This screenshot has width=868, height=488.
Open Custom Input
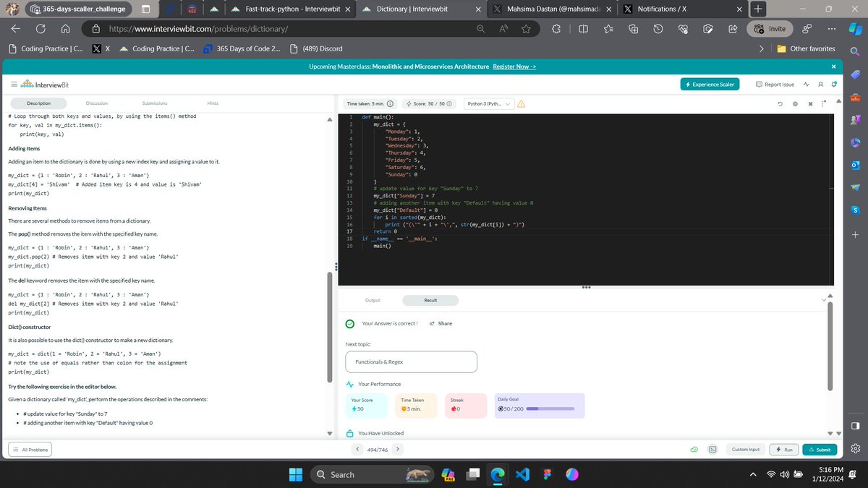[745, 450]
